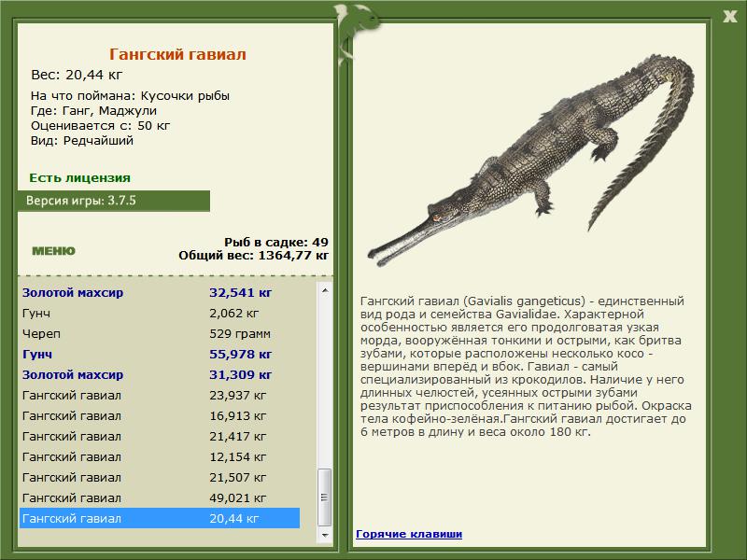Click the fish list scrollbar thumb
This screenshot has width=747, height=560.
tap(325, 497)
